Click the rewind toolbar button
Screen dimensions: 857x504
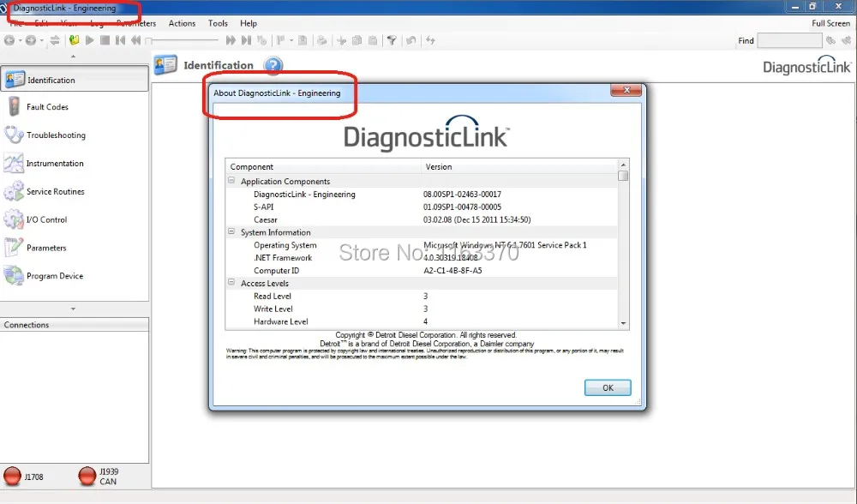[135, 40]
